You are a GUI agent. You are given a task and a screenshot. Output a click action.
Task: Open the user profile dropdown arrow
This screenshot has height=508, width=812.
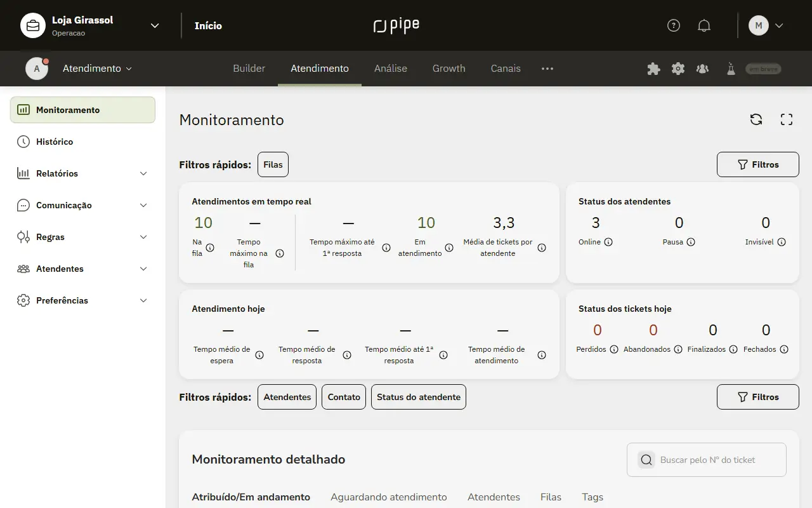(x=780, y=25)
